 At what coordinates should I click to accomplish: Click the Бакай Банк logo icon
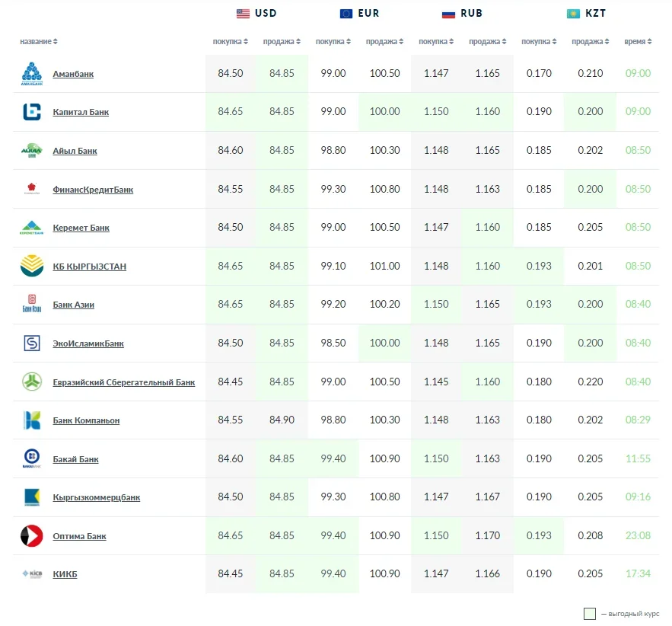point(31,459)
